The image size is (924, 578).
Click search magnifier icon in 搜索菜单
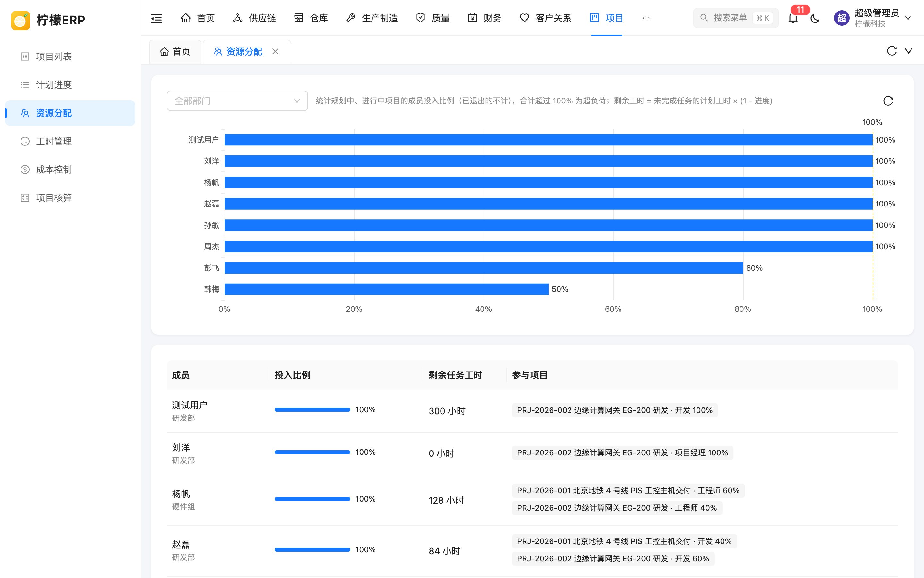[x=704, y=18]
